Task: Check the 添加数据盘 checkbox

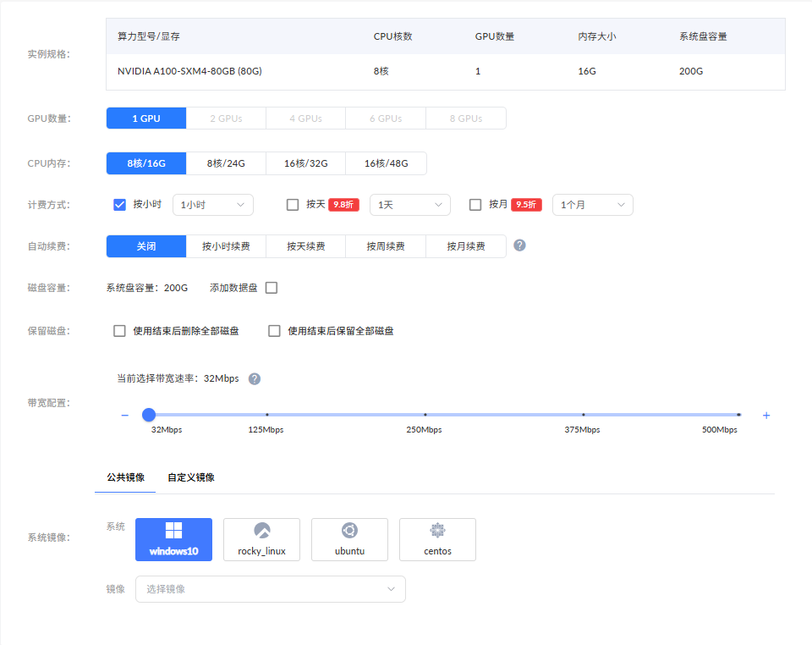Action: pos(272,288)
